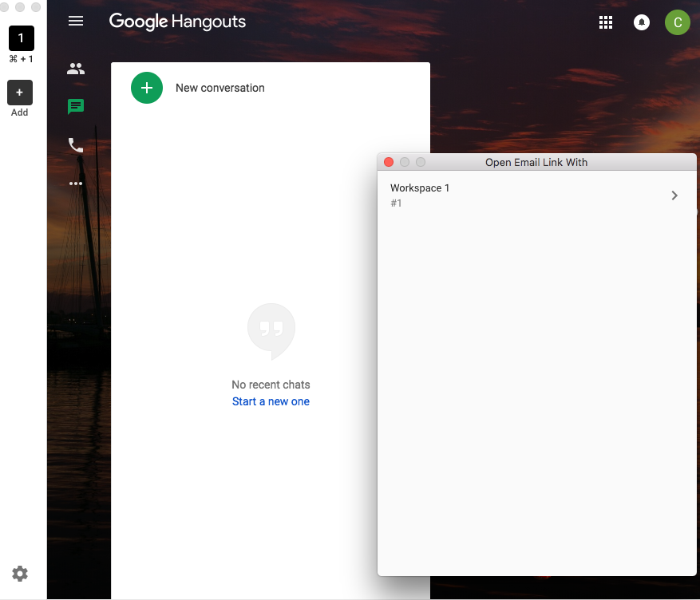
Task: Click the Open Email Link With title bar
Action: (536, 162)
